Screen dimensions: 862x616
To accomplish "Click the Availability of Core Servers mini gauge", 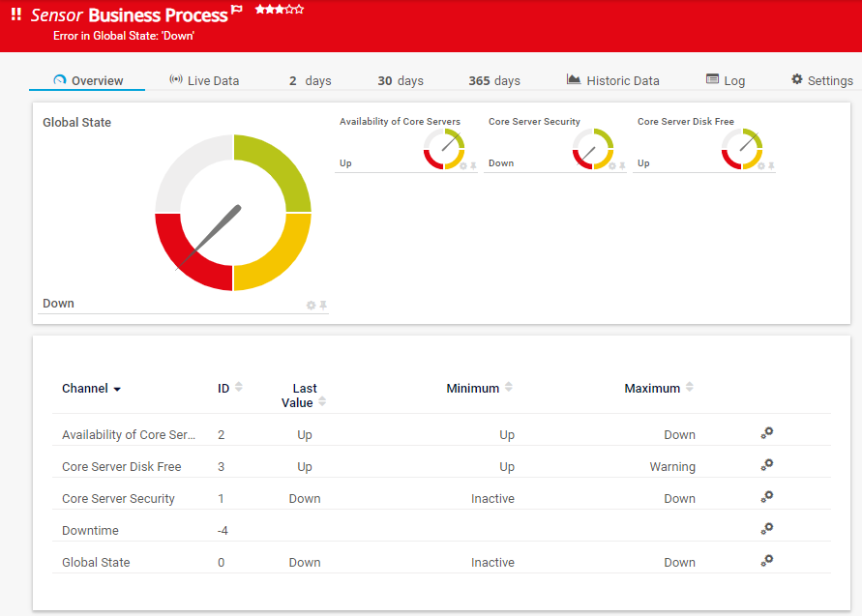I will coord(444,149).
